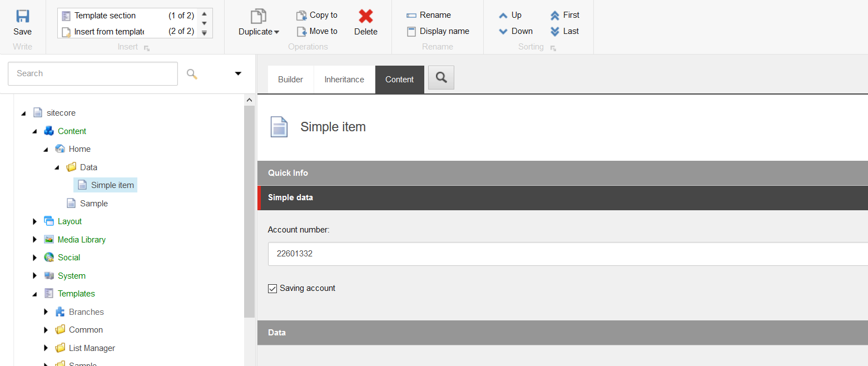Click search magnifier beside Search box
The width and height of the screenshot is (868, 366).
pyautogui.click(x=192, y=74)
